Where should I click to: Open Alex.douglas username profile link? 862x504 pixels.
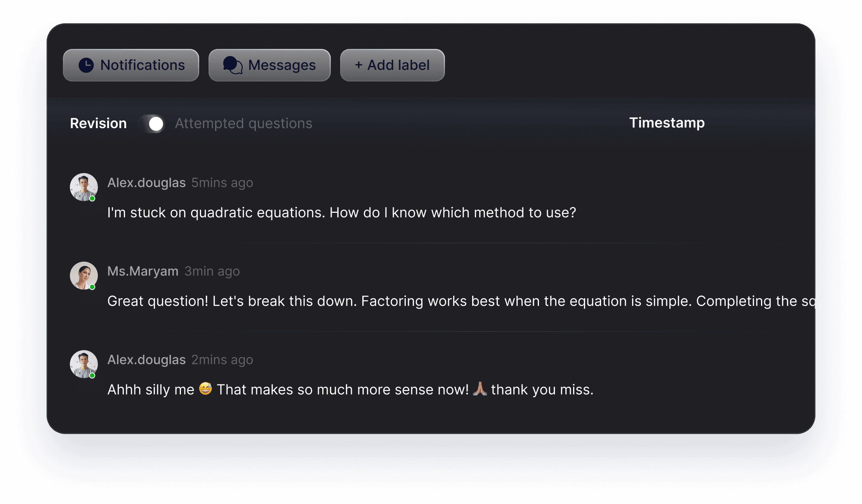pyautogui.click(x=146, y=182)
